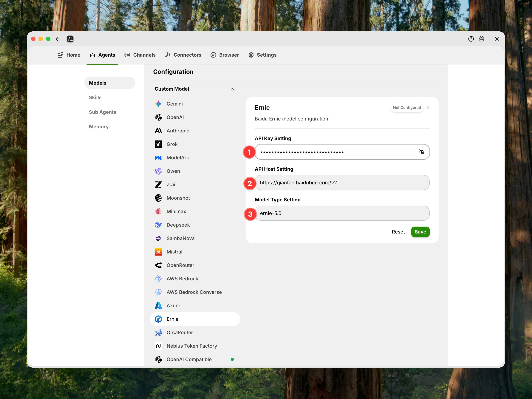Open the gift box icon
This screenshot has width=532, height=399.
(x=482, y=39)
